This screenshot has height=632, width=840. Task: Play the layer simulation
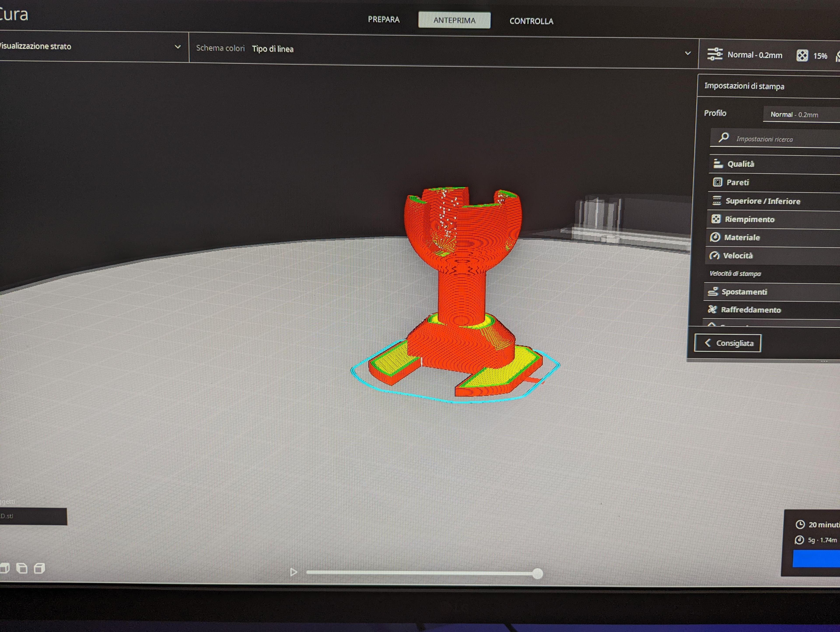293,572
